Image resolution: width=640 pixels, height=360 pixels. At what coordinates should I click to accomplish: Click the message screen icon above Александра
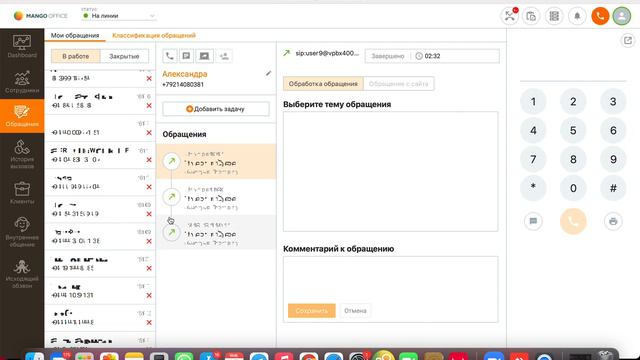(x=204, y=56)
